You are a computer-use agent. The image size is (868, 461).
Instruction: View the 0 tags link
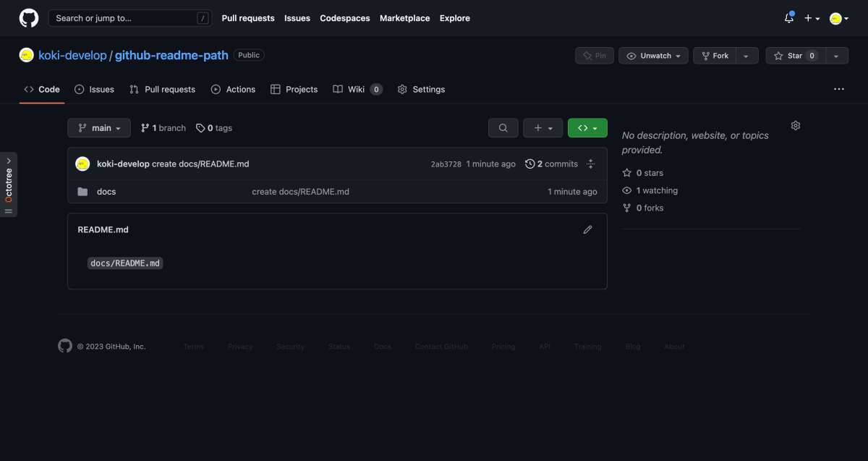pos(214,128)
